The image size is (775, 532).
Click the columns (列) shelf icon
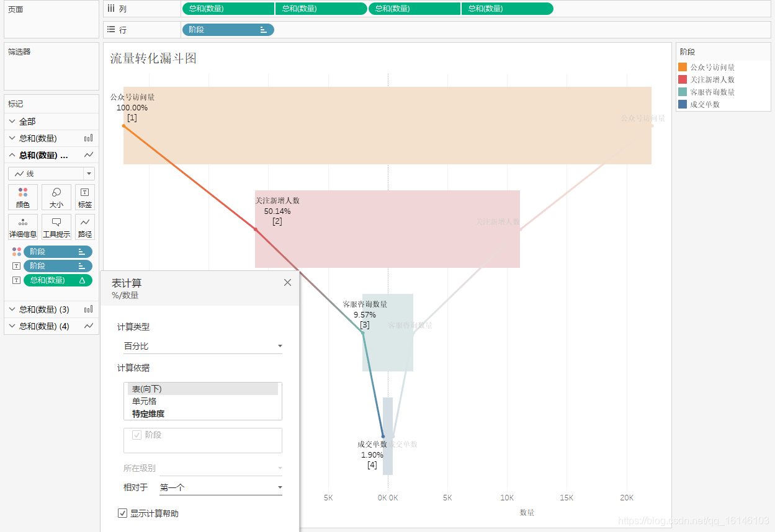tap(110, 9)
